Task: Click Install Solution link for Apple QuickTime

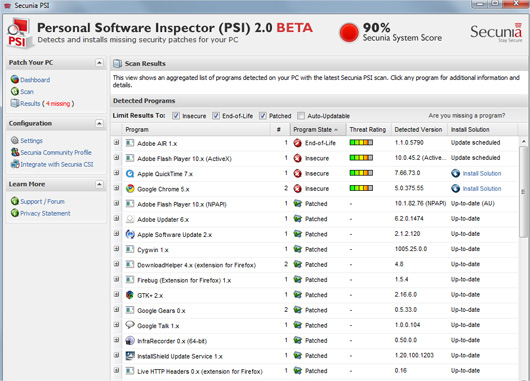Action: pos(482,173)
